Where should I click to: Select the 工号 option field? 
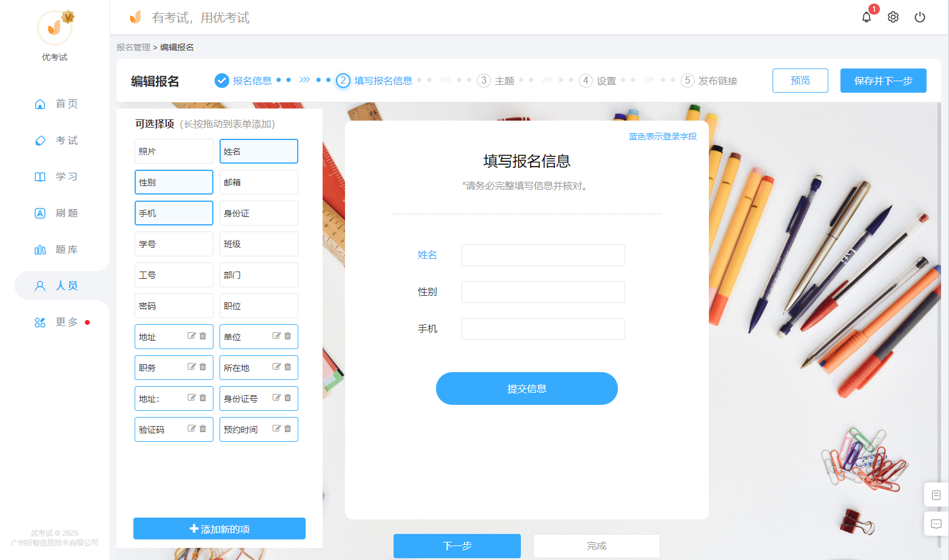[x=174, y=275]
